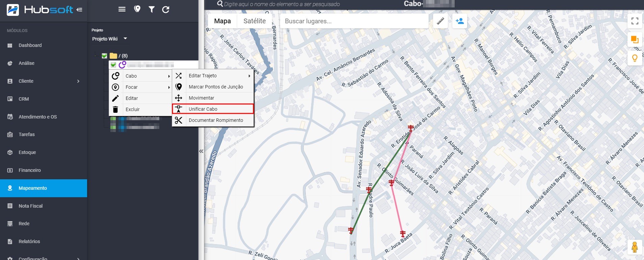The image size is (644, 260).
Task: Toggle fullscreen map view
Action: point(635,21)
